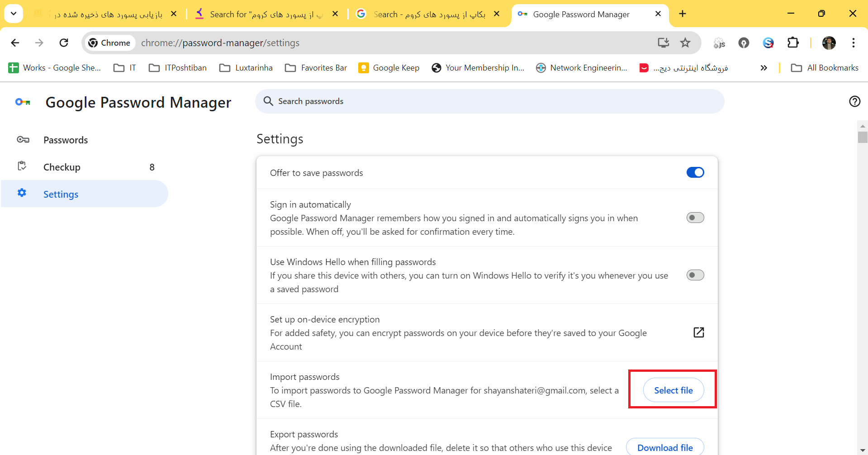
Task: Click the install app icon in address bar
Action: pyautogui.click(x=663, y=43)
